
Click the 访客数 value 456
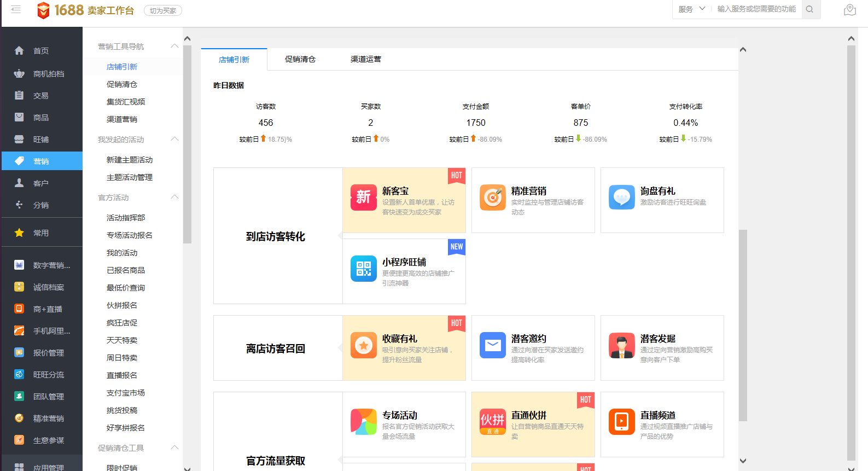point(266,123)
